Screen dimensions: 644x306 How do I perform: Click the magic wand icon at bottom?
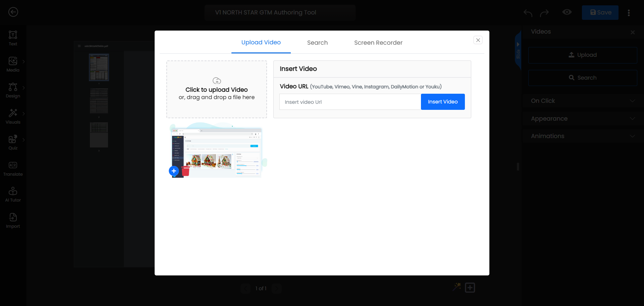(x=457, y=287)
